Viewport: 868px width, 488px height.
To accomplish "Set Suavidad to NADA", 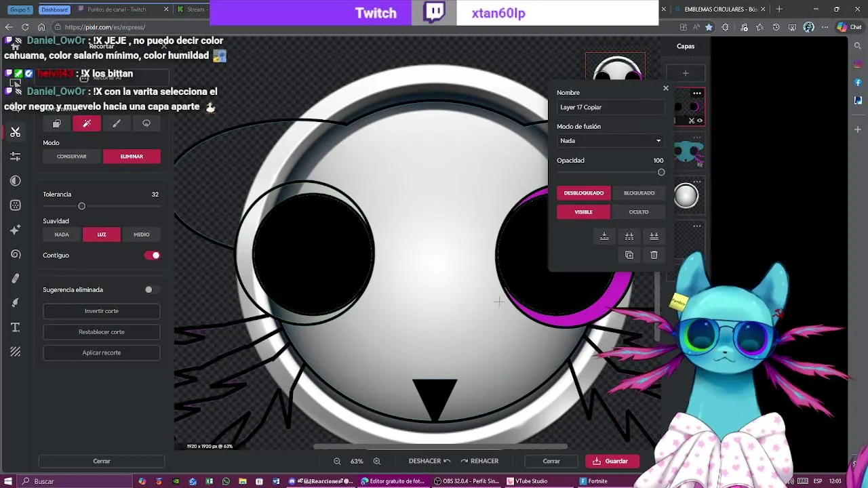I will (x=62, y=235).
